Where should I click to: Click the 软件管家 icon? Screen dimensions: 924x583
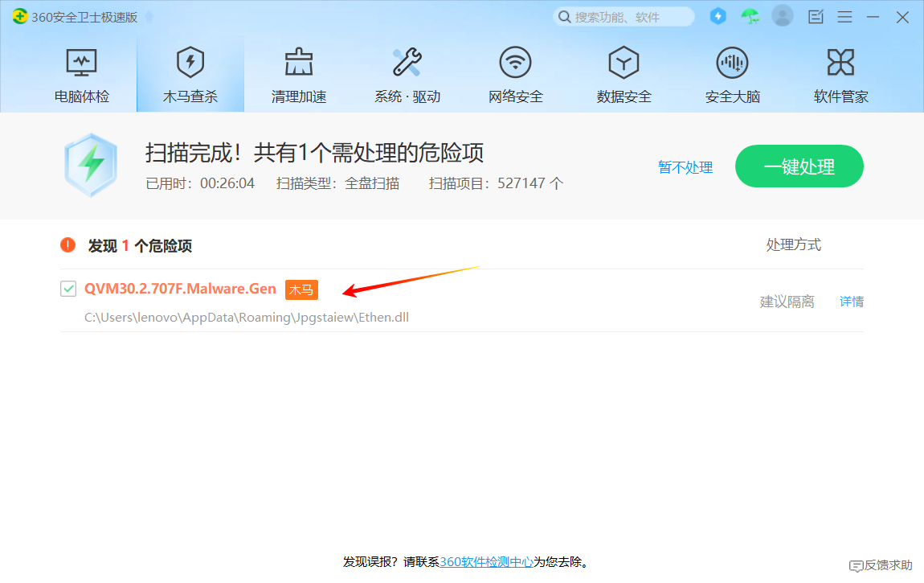point(840,63)
